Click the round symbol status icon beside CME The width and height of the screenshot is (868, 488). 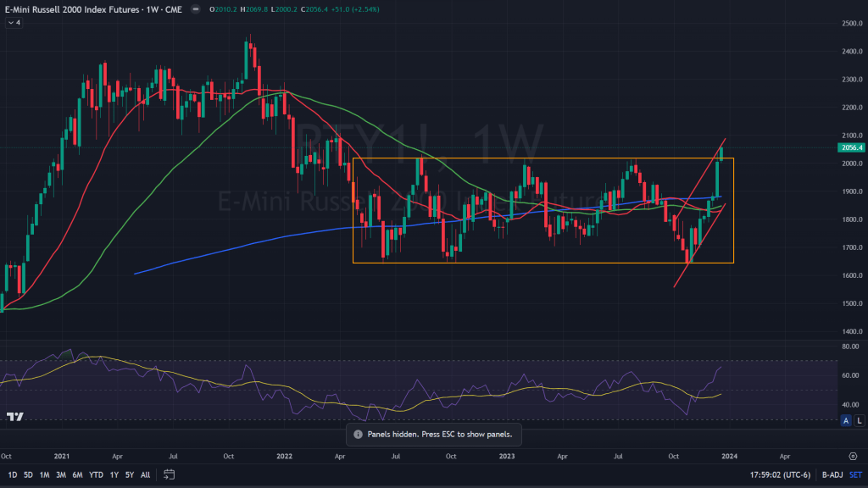pos(195,9)
